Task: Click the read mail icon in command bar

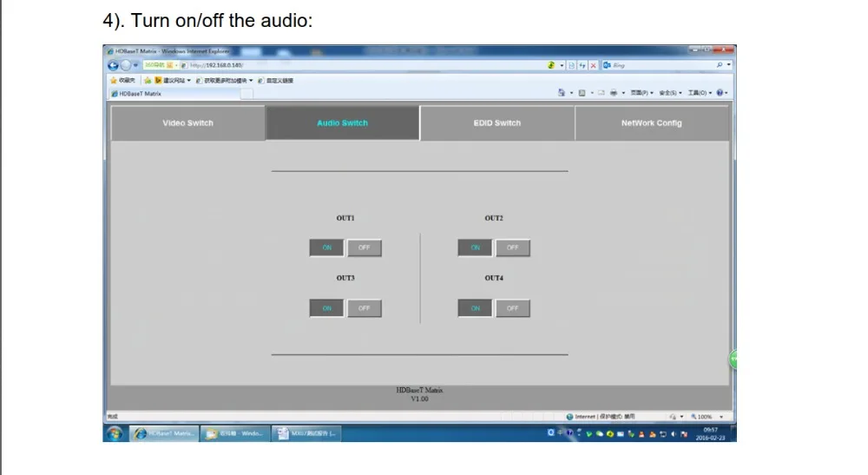Action: [x=602, y=93]
